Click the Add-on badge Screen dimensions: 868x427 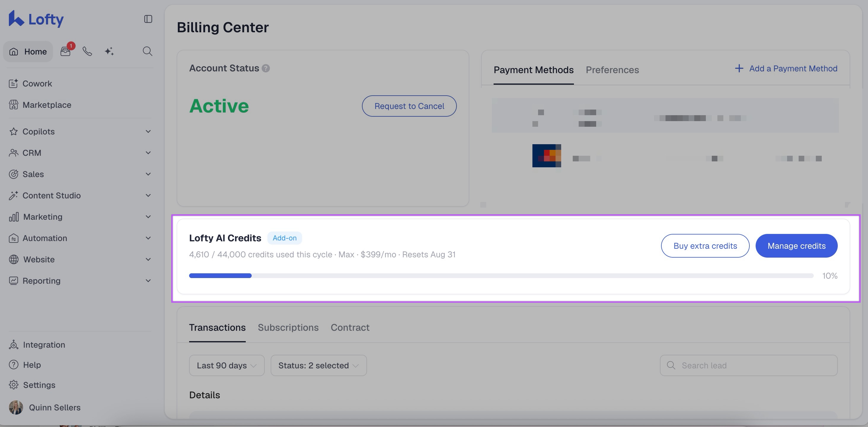[284, 238]
